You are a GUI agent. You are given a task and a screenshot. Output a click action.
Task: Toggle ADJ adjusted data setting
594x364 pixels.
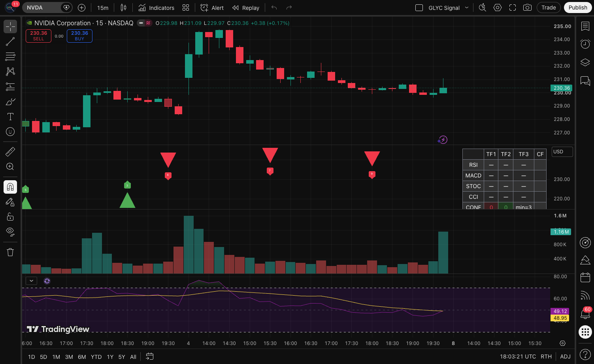pos(565,356)
